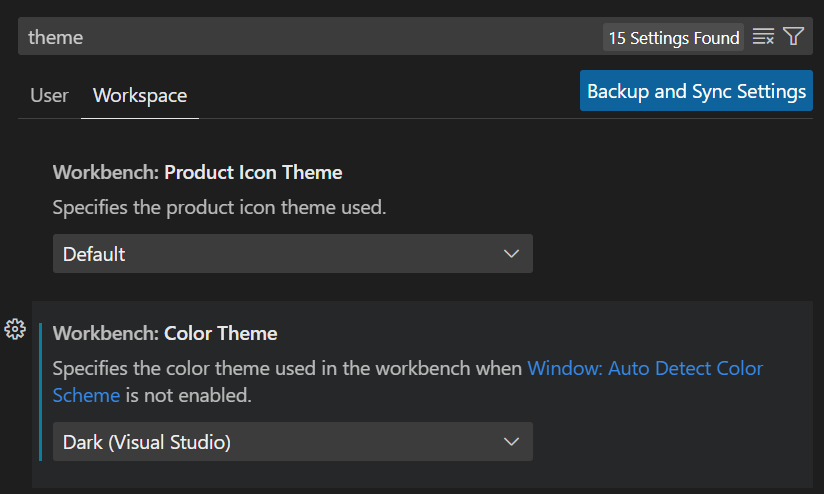The image size is (824, 494).
Task: Switch to the User settings tab
Action: coord(49,96)
